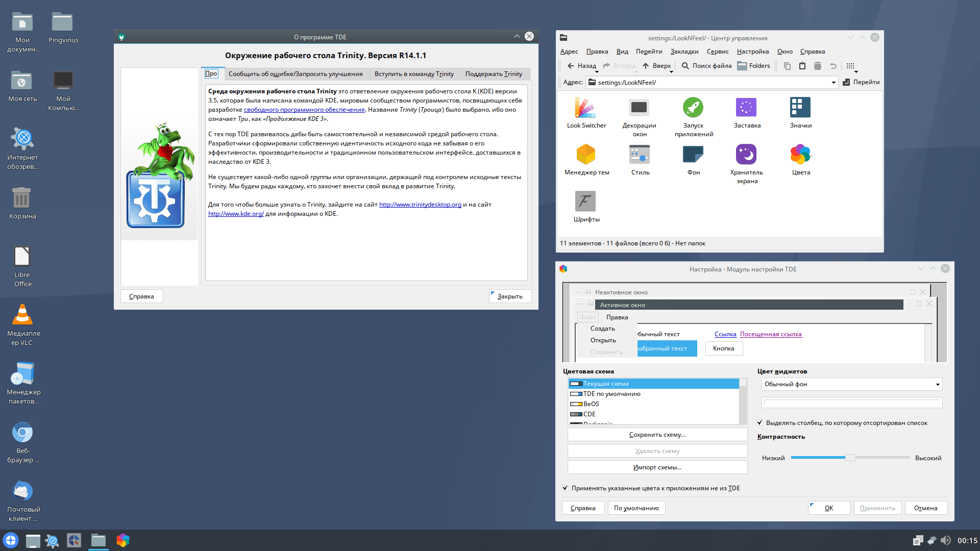
Task: Click the http://www.kde.org/ link
Action: tap(236, 214)
